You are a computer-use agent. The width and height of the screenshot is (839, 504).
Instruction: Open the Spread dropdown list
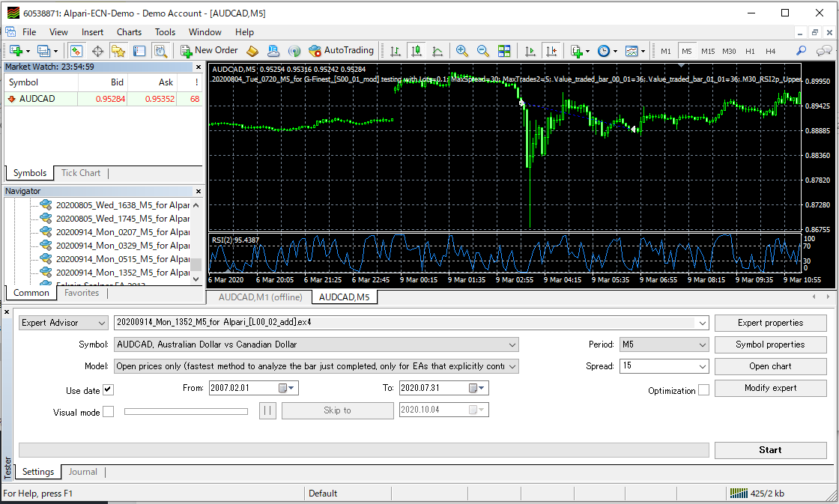(702, 367)
